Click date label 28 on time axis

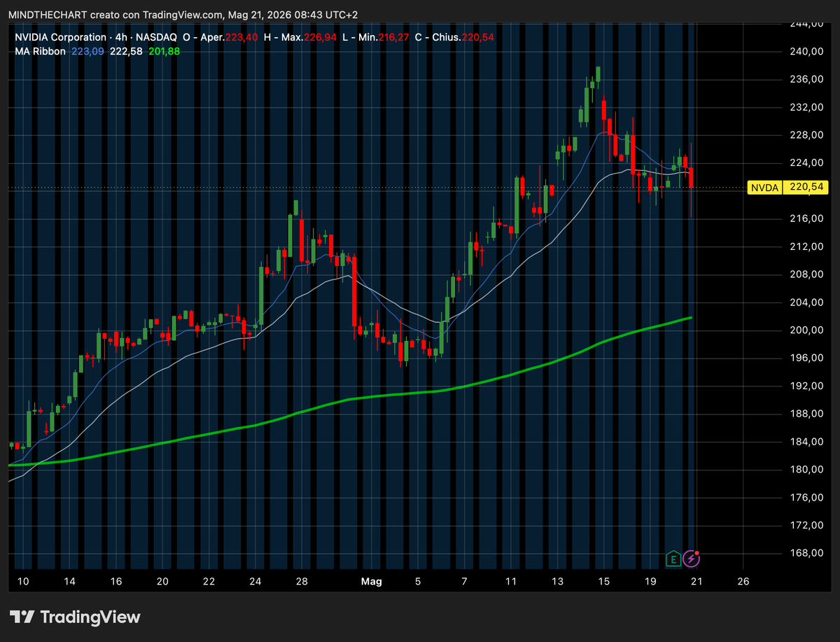pyautogui.click(x=302, y=582)
